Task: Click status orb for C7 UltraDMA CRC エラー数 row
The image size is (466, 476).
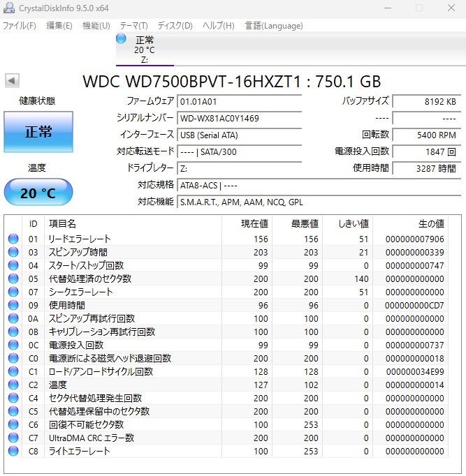Action: pyautogui.click(x=13, y=438)
